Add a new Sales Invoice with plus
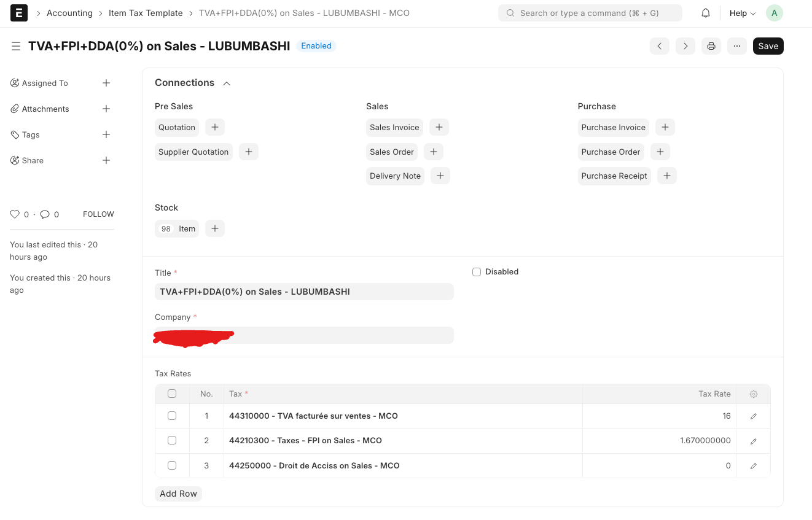Image resolution: width=812 pixels, height=520 pixels. tap(439, 127)
